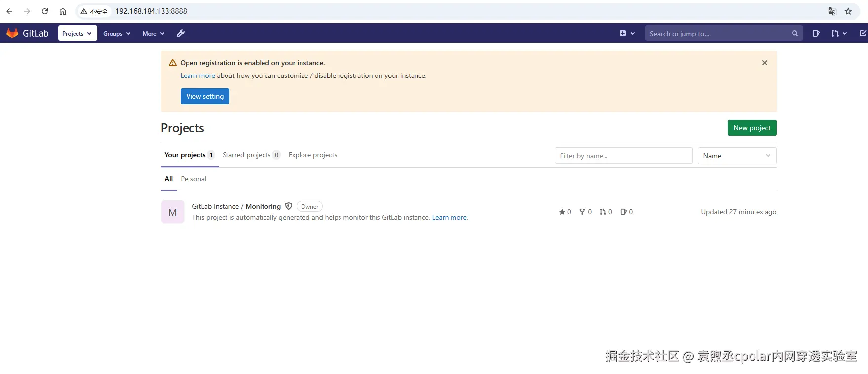Viewport: 868px width, 374px height.
Task: Open the To-Do list navbar icon
Action: coord(863,33)
